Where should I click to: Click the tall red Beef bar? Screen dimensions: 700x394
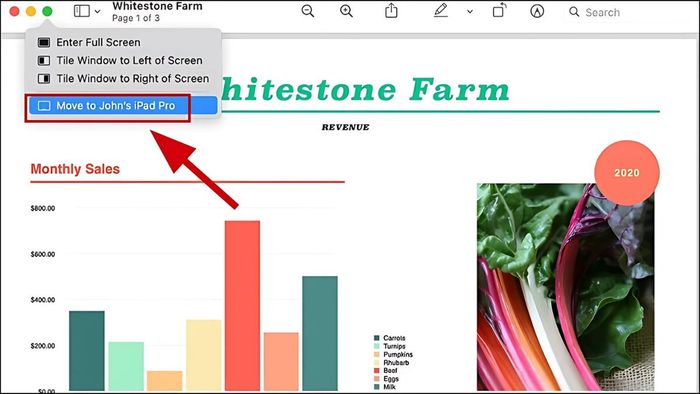pos(242,306)
